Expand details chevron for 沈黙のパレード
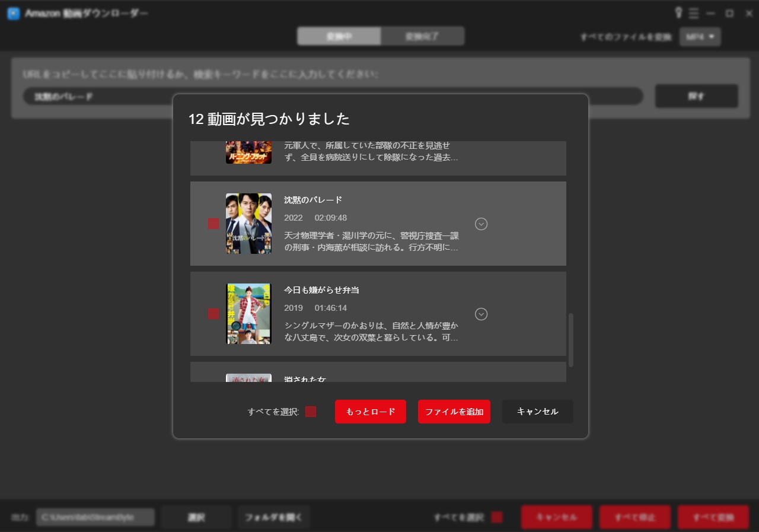This screenshot has width=759, height=532. (481, 224)
